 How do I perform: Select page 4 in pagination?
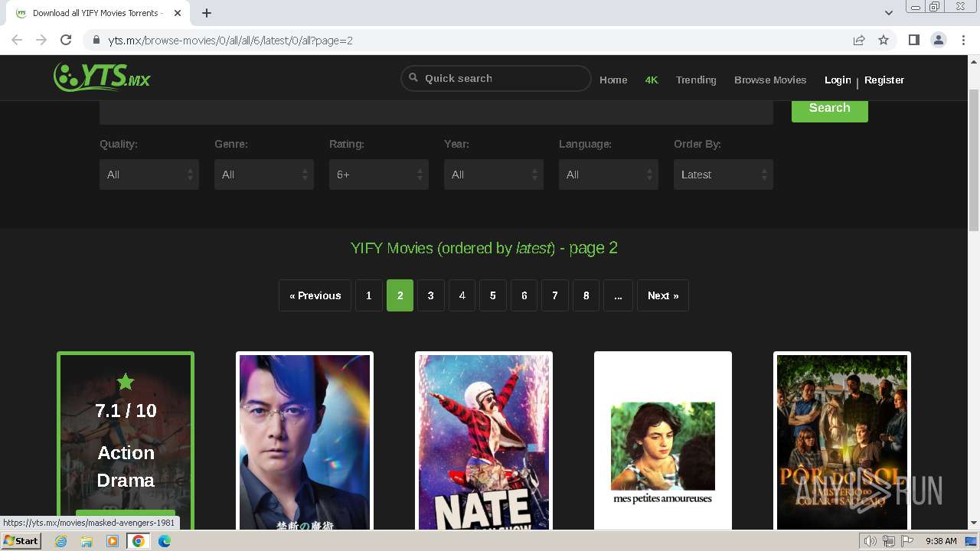point(462,295)
